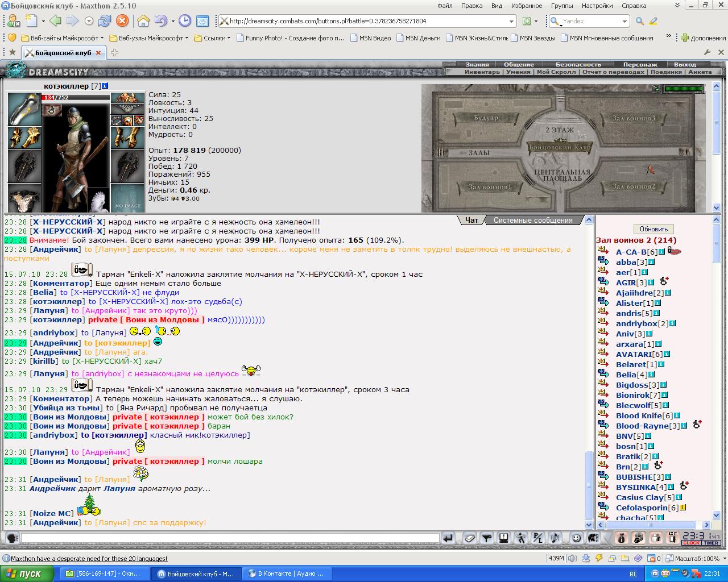This screenshot has width=728, height=582.
Task: Click the green progress bar above map
Action: [684, 89]
